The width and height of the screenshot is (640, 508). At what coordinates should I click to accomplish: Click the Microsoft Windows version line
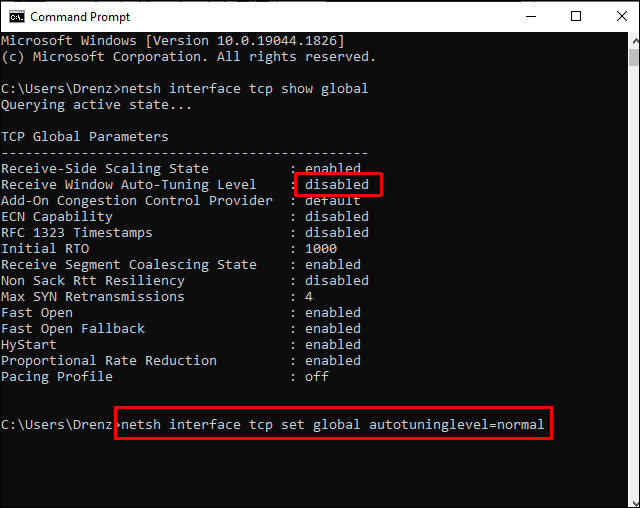(x=172, y=40)
